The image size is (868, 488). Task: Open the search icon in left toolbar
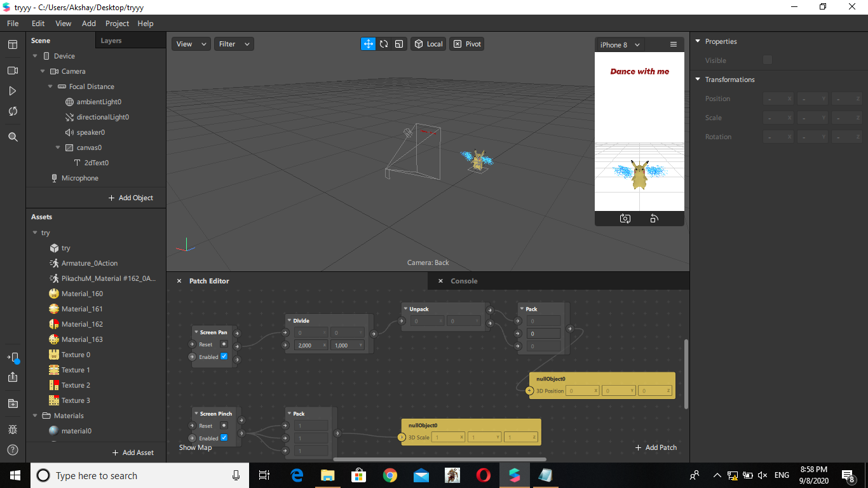coord(13,137)
